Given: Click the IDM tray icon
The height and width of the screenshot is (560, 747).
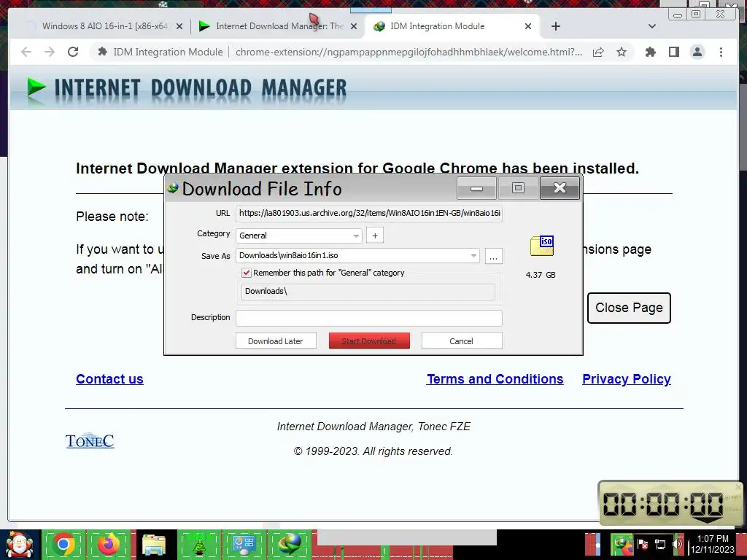Looking at the screenshot, I should [622, 544].
